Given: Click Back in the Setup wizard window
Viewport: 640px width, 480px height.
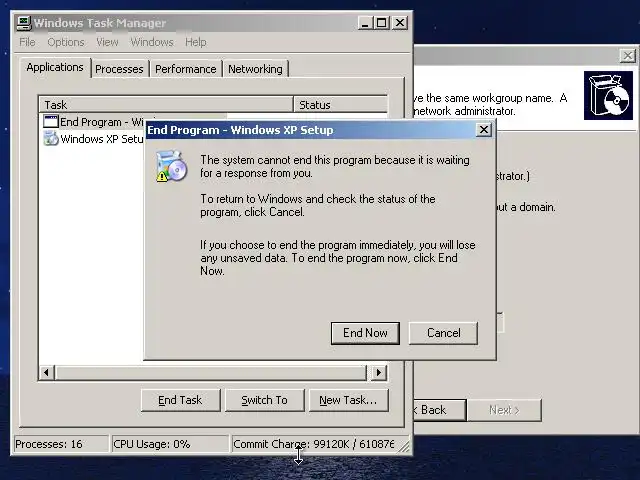Looking at the screenshot, I should [440, 410].
